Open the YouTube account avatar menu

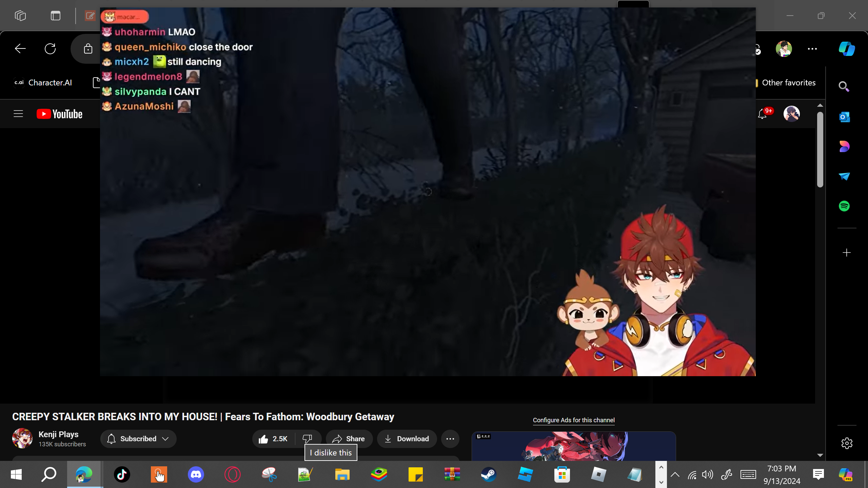pos(792,114)
